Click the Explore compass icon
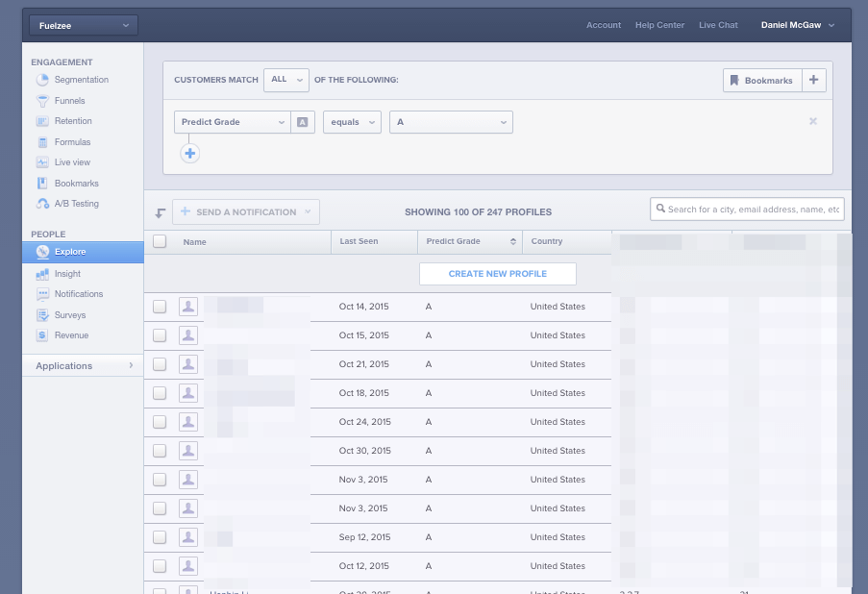This screenshot has height=594, width=868. pyautogui.click(x=42, y=252)
